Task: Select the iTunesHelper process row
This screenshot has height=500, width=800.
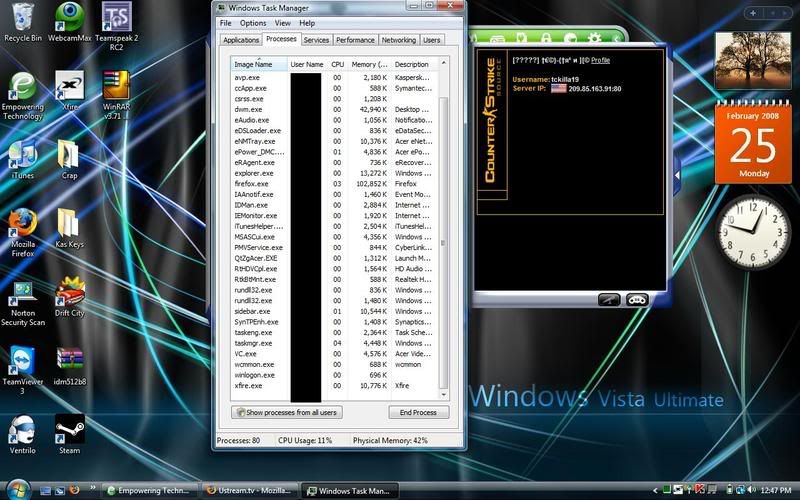Action: tap(334, 226)
